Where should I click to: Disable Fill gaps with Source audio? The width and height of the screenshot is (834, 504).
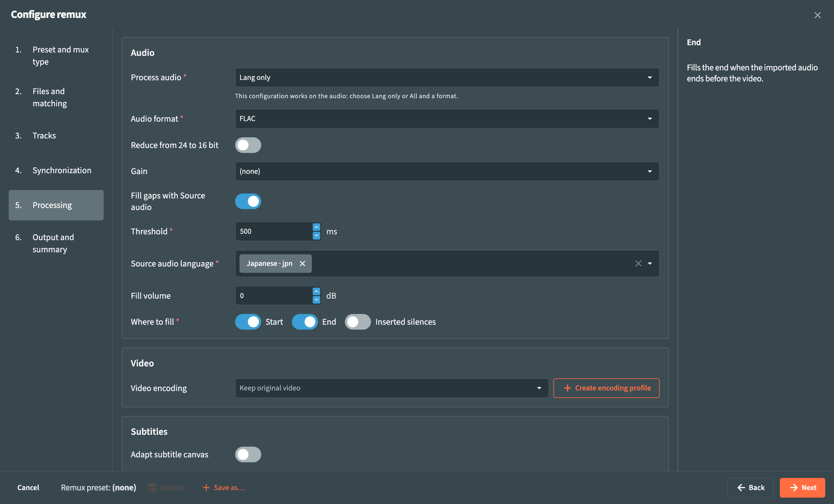click(248, 201)
